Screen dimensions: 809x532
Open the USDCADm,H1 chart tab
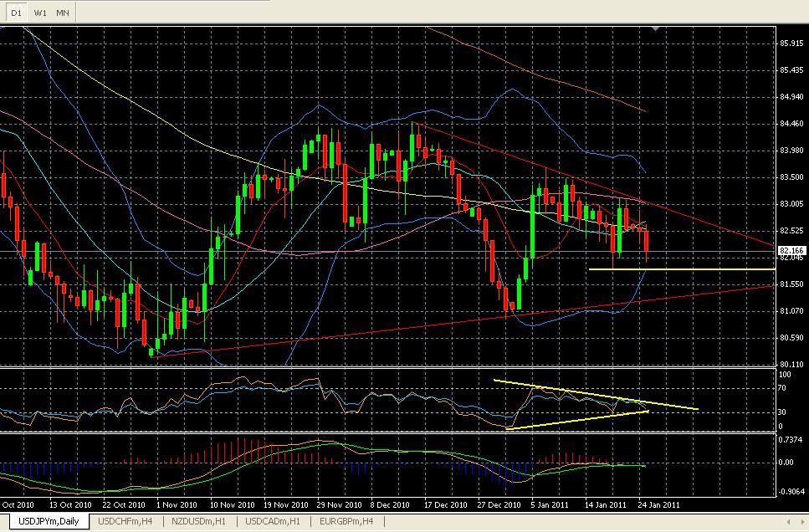point(273,521)
